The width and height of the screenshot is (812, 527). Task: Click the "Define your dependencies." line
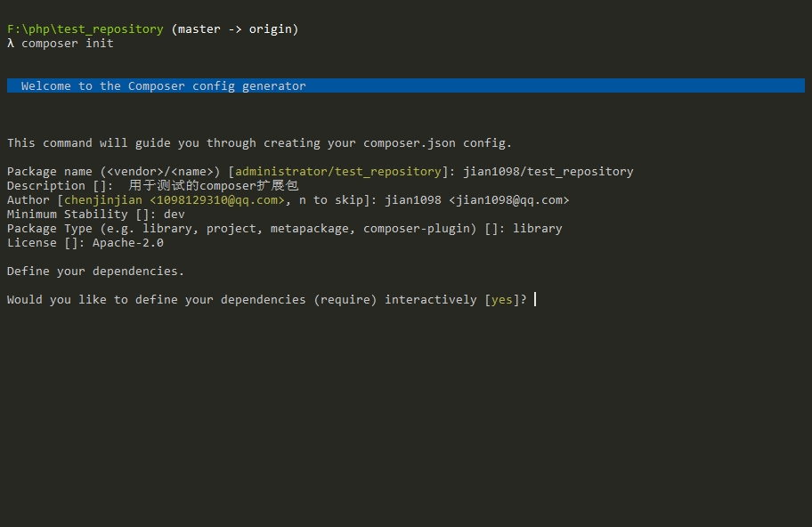[x=96, y=272]
